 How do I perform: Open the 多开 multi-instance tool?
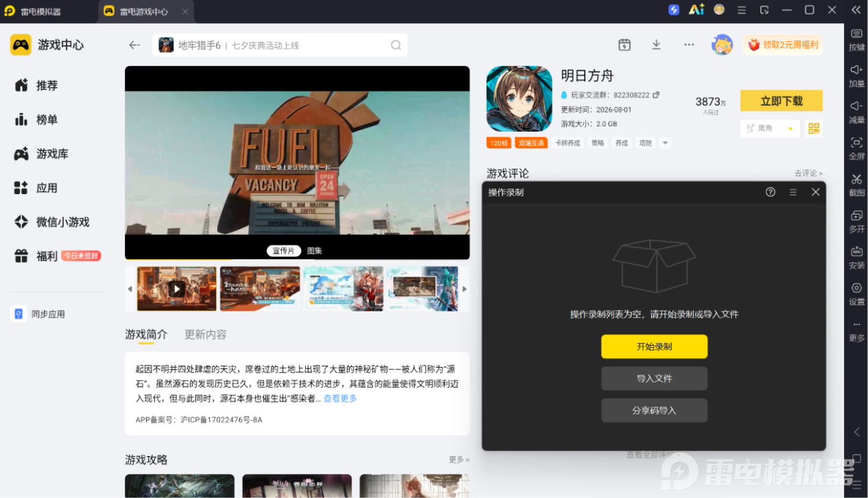tap(856, 222)
